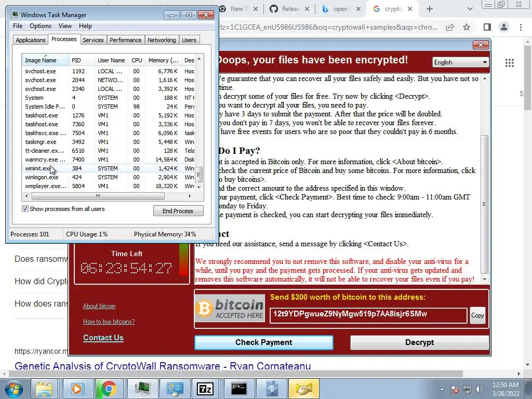
Task: Switch to the Services tab
Action: 93,40
